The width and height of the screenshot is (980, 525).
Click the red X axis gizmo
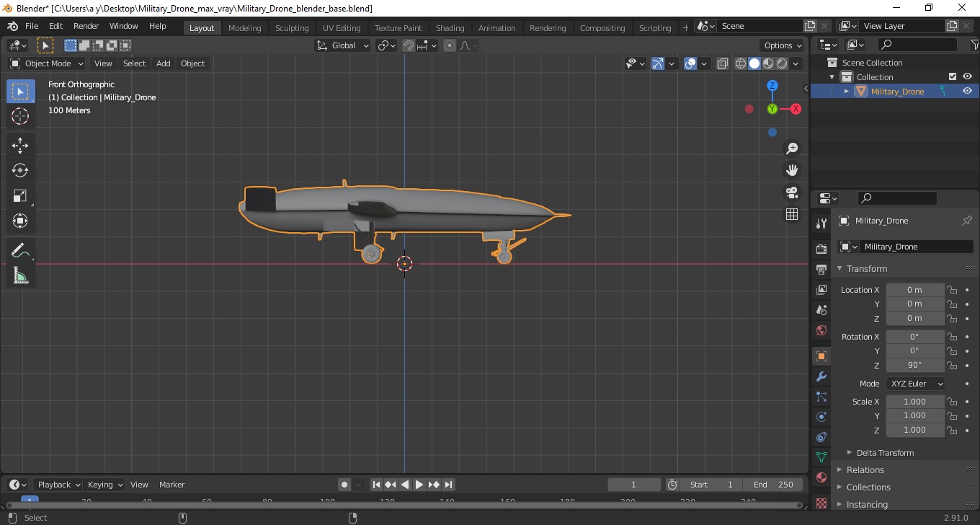tap(796, 109)
